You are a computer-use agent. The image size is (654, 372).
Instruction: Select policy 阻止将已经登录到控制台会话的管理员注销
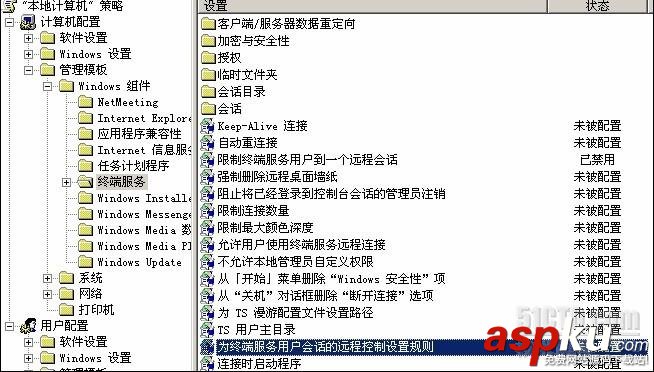click(331, 194)
